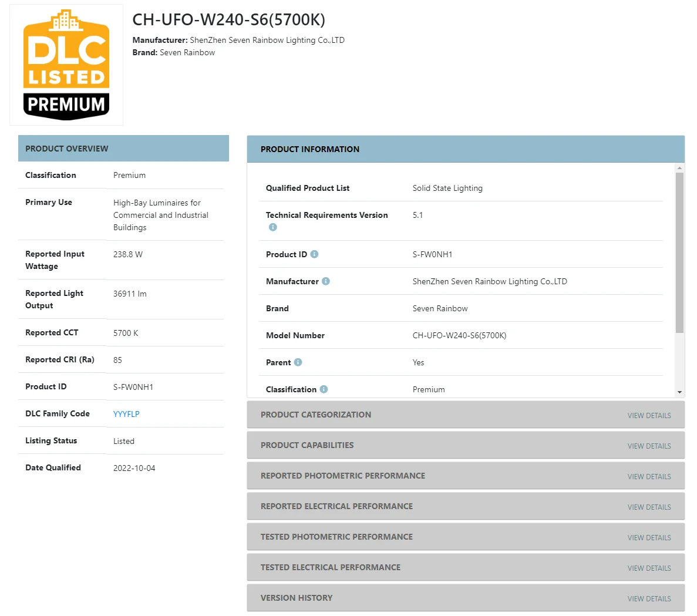Select the Premium classification value in Product Overview

click(129, 176)
